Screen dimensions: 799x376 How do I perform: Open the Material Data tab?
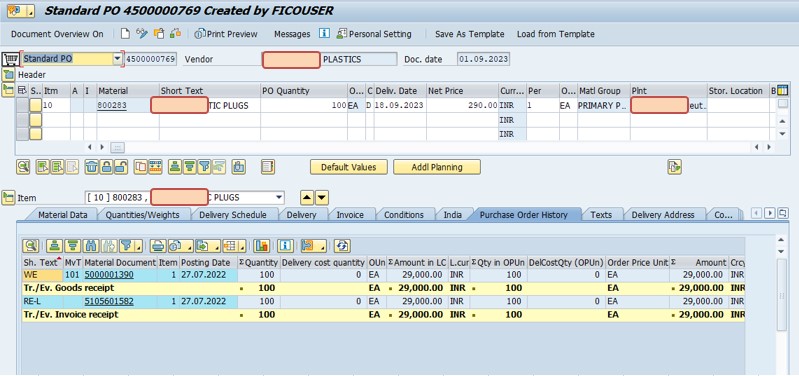[x=63, y=215]
